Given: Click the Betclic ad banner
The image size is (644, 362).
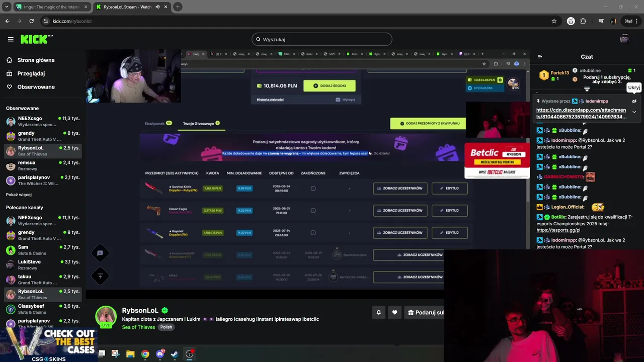Looking at the screenshot, I should [497, 161].
